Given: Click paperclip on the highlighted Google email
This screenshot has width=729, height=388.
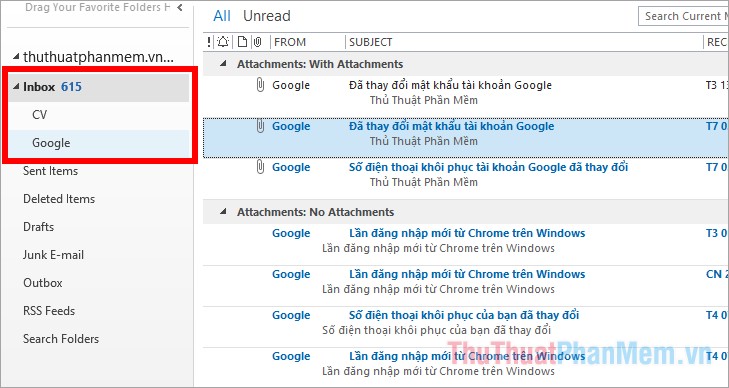Looking at the screenshot, I should click(260, 126).
